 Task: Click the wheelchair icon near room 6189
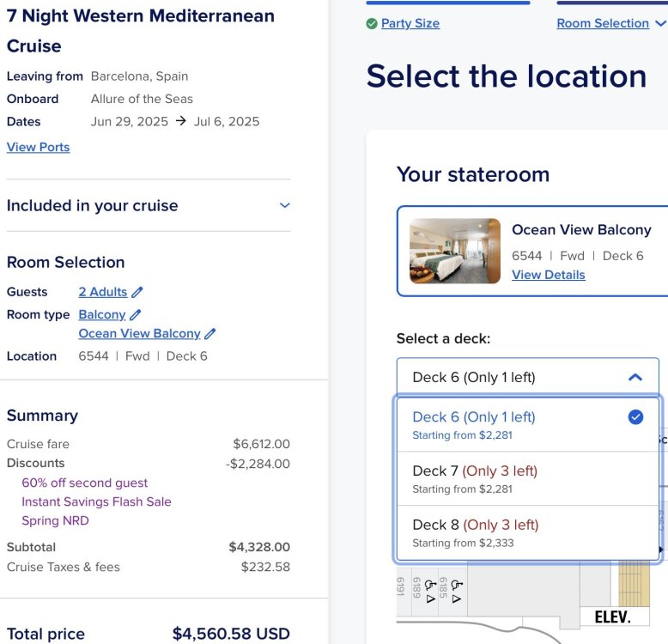[x=430, y=586]
